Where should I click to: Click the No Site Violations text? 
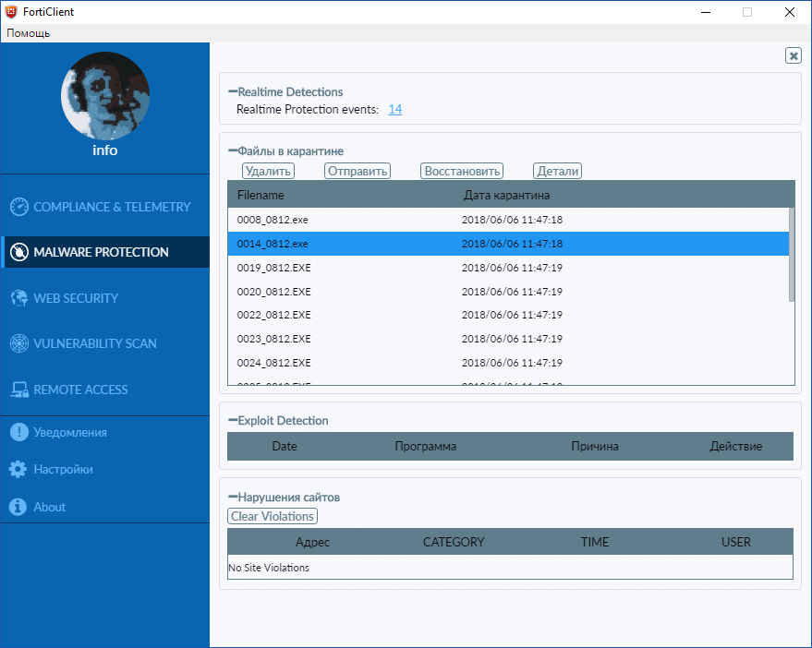click(269, 568)
